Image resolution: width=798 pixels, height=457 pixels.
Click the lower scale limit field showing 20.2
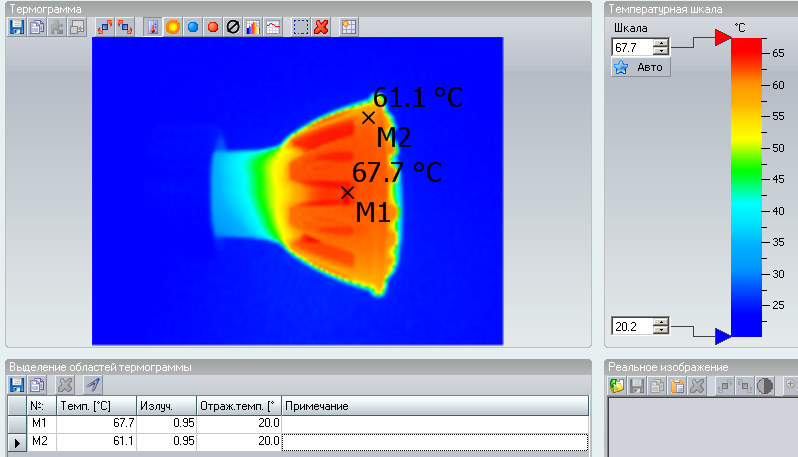[633, 326]
